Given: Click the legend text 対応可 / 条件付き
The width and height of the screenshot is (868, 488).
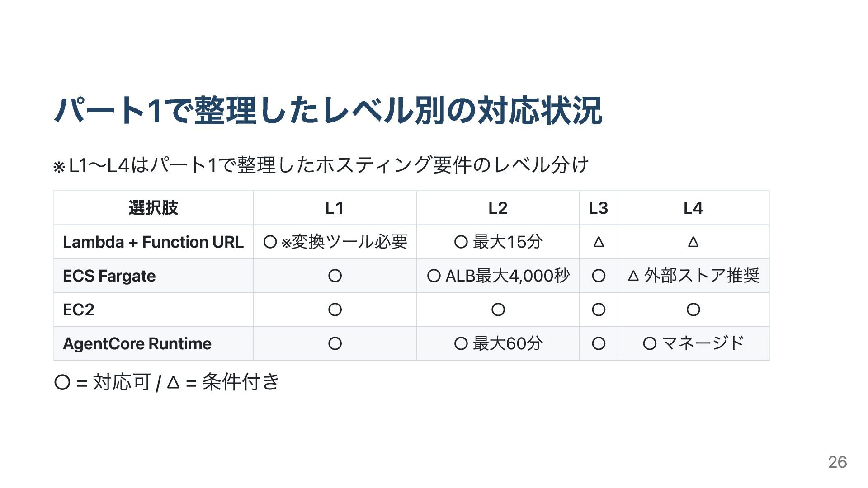Looking at the screenshot, I should click(x=166, y=382).
